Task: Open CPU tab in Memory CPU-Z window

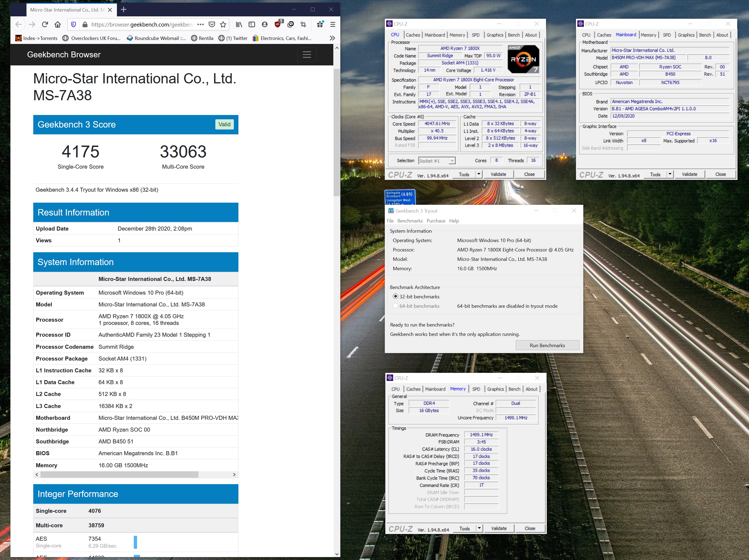Action: (395, 389)
